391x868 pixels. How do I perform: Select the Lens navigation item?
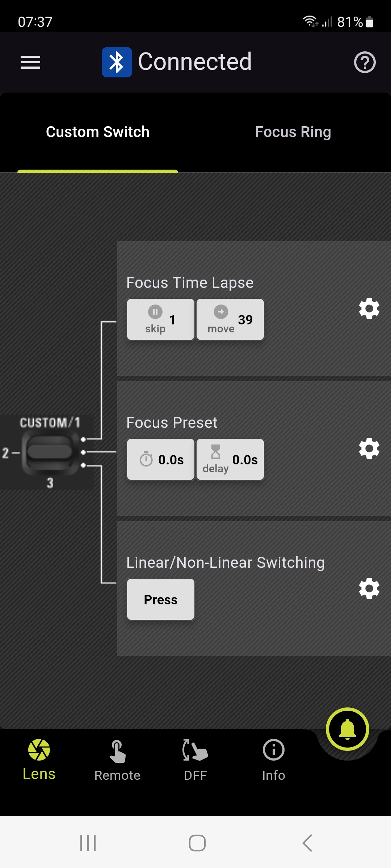[x=39, y=760]
